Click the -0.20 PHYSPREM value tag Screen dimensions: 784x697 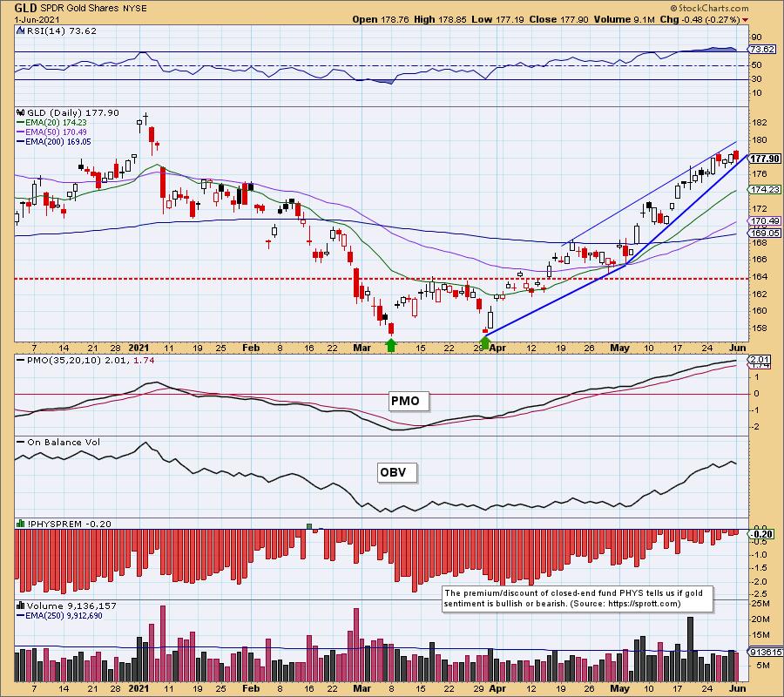click(x=762, y=534)
